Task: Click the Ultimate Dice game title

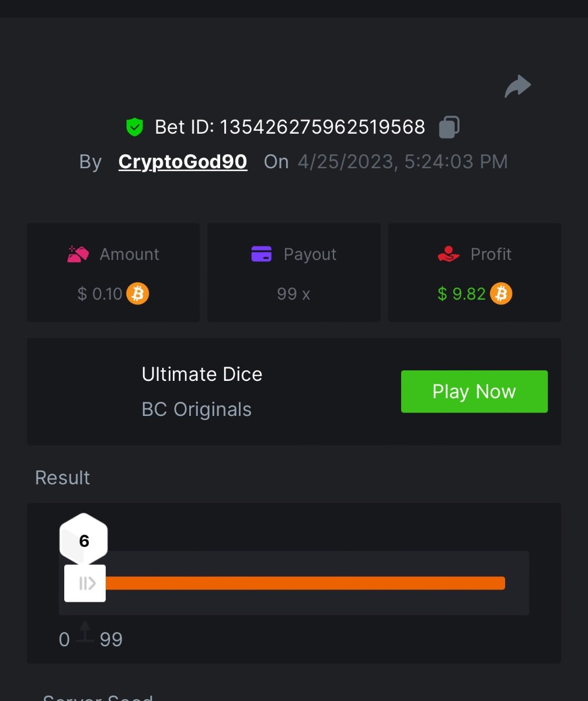Action: click(202, 374)
